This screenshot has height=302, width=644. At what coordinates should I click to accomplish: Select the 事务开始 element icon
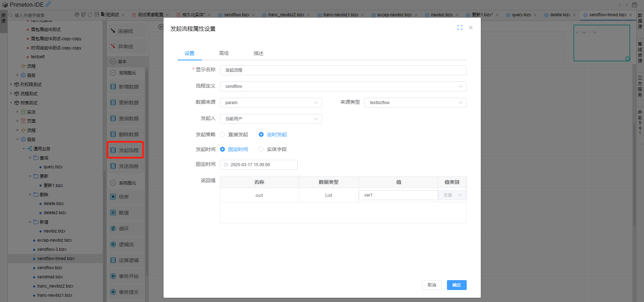[113, 276]
